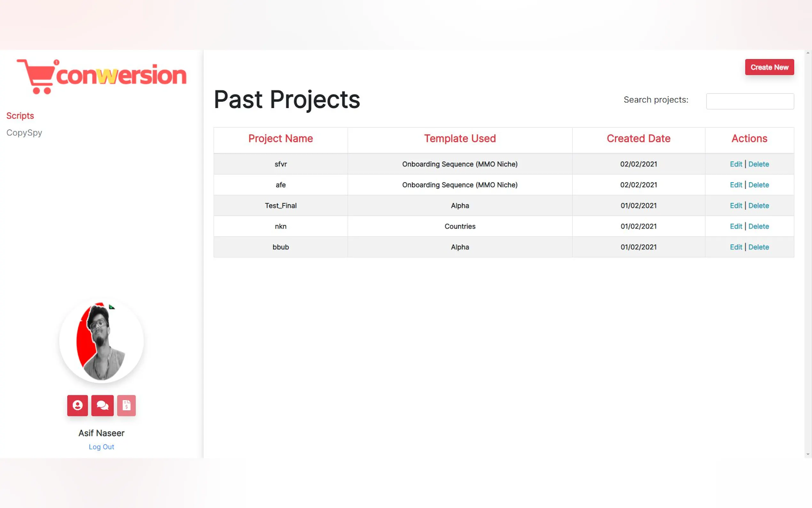Delete the nkn project
Viewport: 812px width, 508px height.
coord(758,226)
